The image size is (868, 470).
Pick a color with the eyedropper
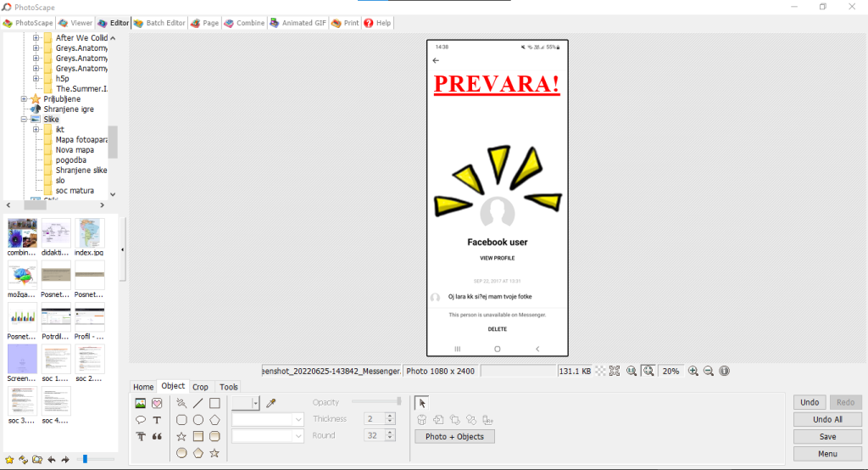270,403
